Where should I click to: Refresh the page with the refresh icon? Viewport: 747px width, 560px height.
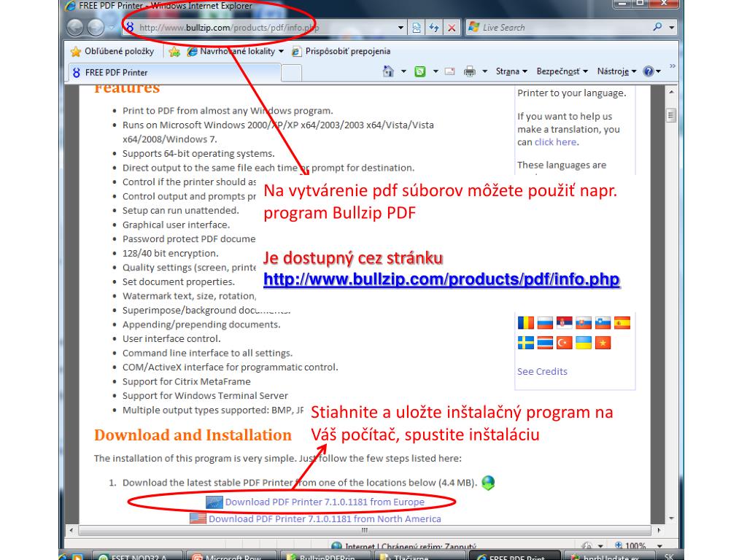coord(434,28)
